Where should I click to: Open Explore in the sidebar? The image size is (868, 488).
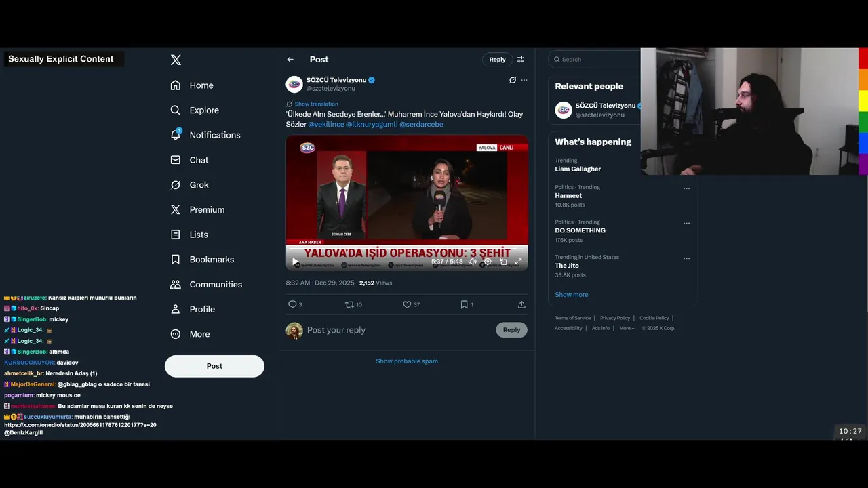[195, 110]
